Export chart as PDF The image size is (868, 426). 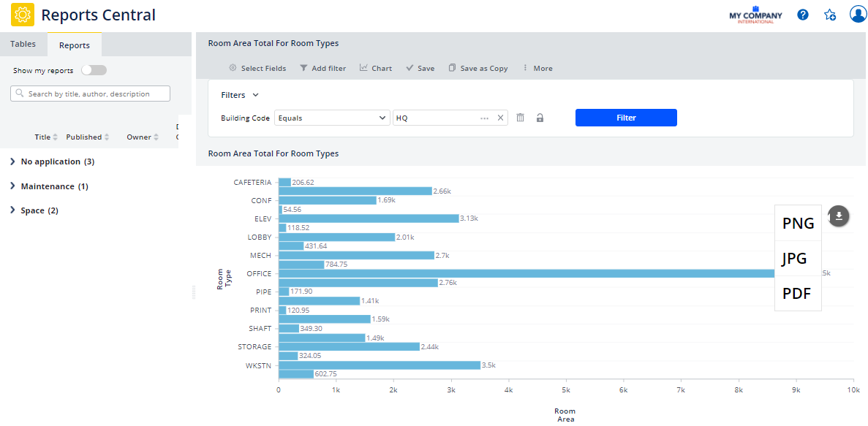798,294
